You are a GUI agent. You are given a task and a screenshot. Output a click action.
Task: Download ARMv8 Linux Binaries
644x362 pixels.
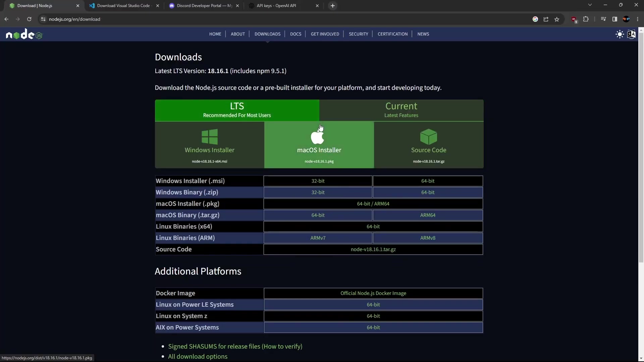click(x=428, y=238)
